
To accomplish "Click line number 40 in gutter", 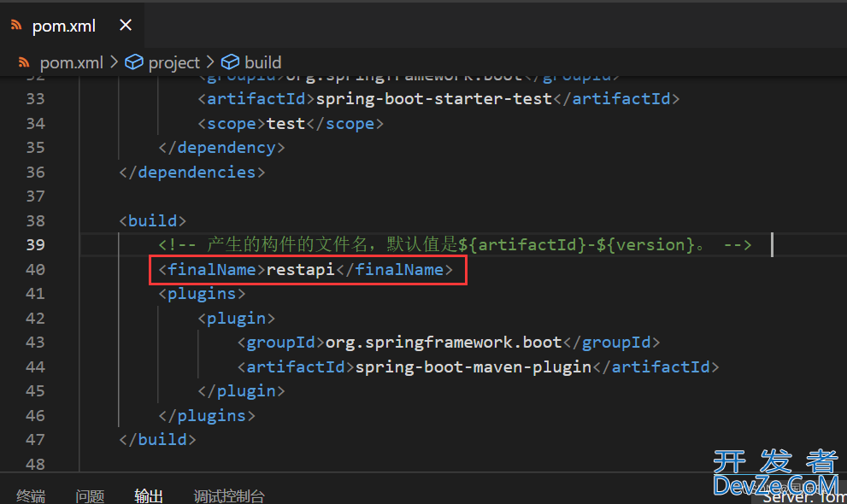I will point(36,270).
